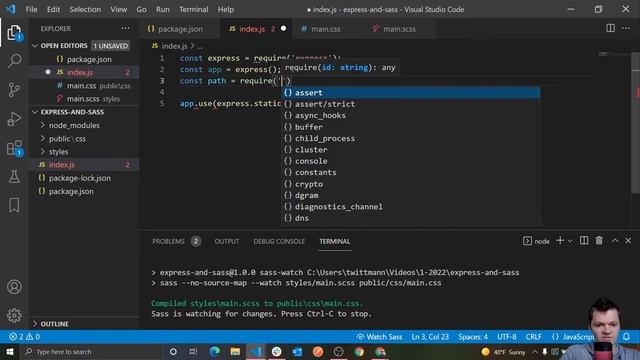
Task: Pick 'dns' in the suggestion list
Action: point(411,218)
